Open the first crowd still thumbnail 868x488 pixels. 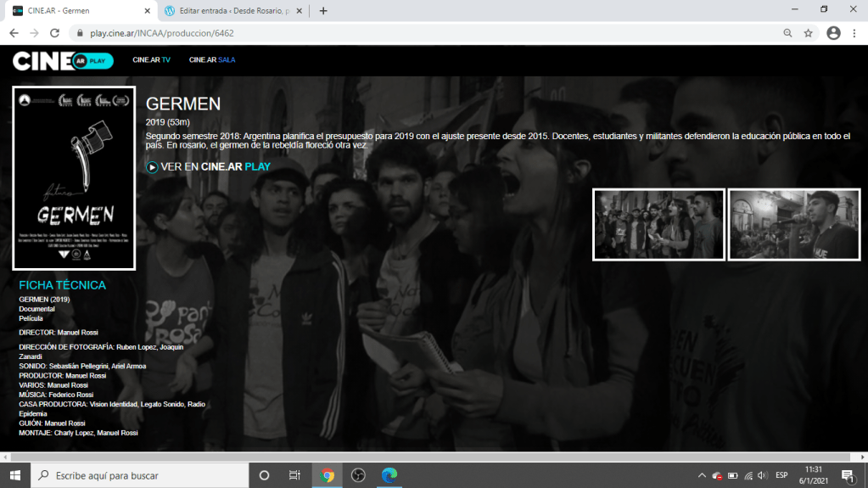658,224
